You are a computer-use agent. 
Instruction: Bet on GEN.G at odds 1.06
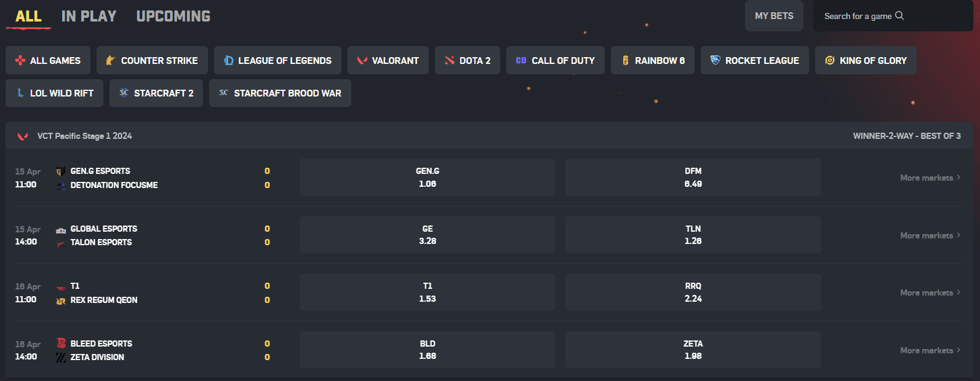pos(427,178)
